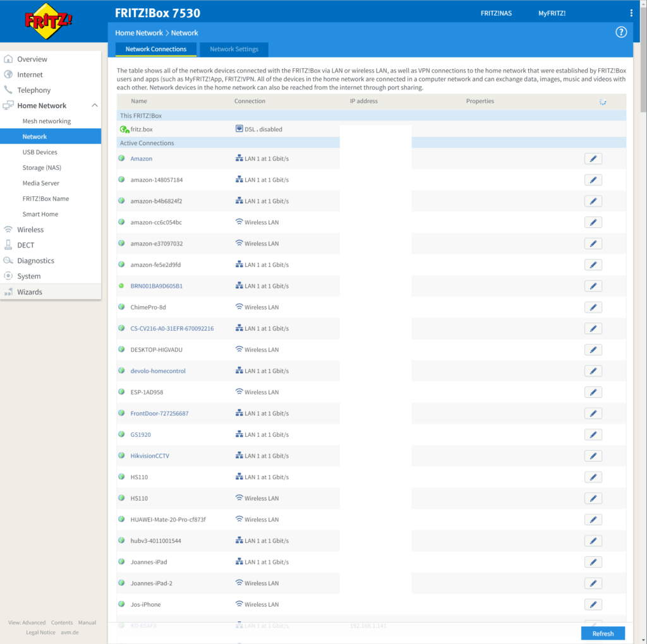The image size is (647, 644).
Task: Expand the System menu section
Action: [29, 276]
